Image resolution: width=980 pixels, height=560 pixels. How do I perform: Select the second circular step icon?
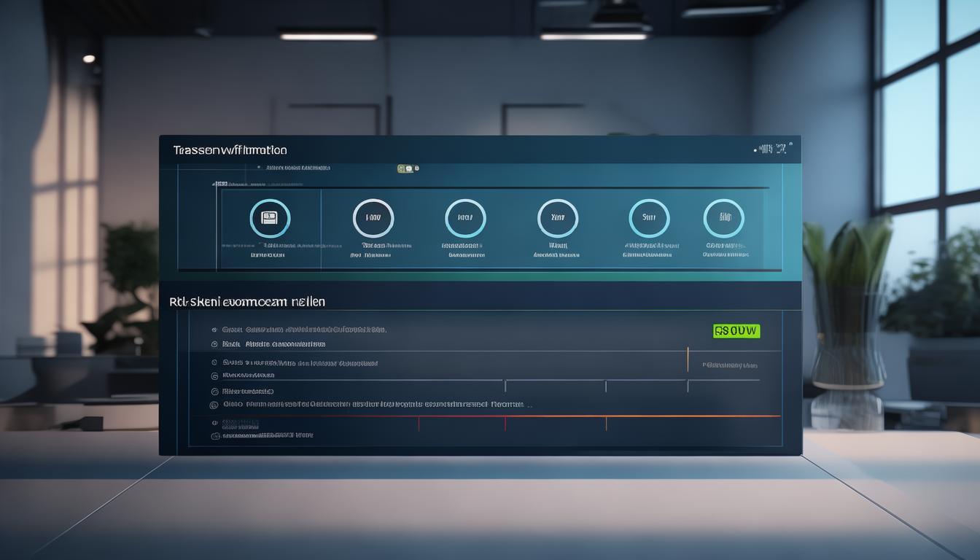(373, 218)
